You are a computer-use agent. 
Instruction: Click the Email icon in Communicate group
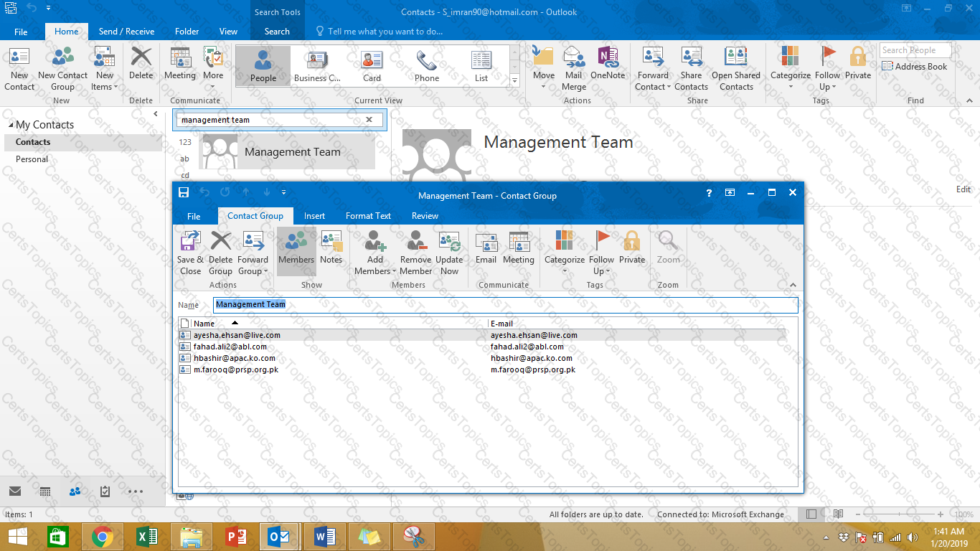(486, 248)
